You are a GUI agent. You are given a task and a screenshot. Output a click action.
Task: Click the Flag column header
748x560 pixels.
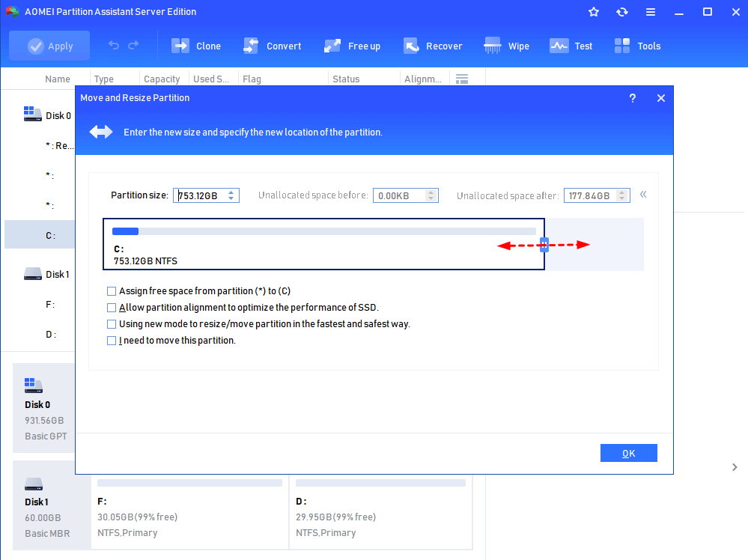click(252, 79)
